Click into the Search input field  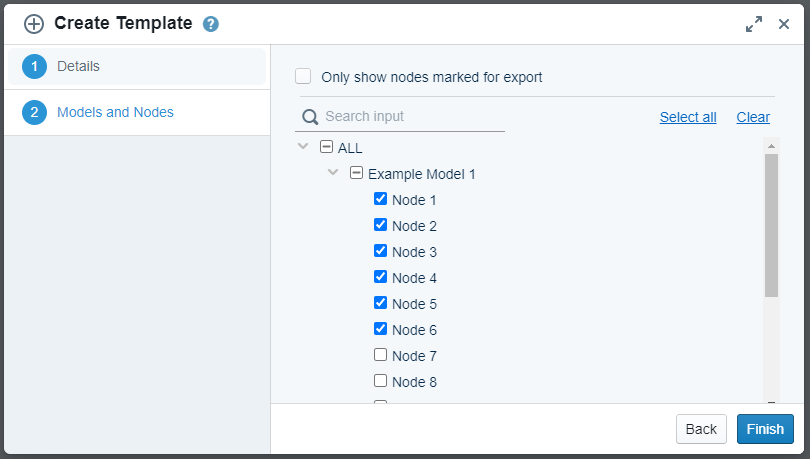point(410,117)
